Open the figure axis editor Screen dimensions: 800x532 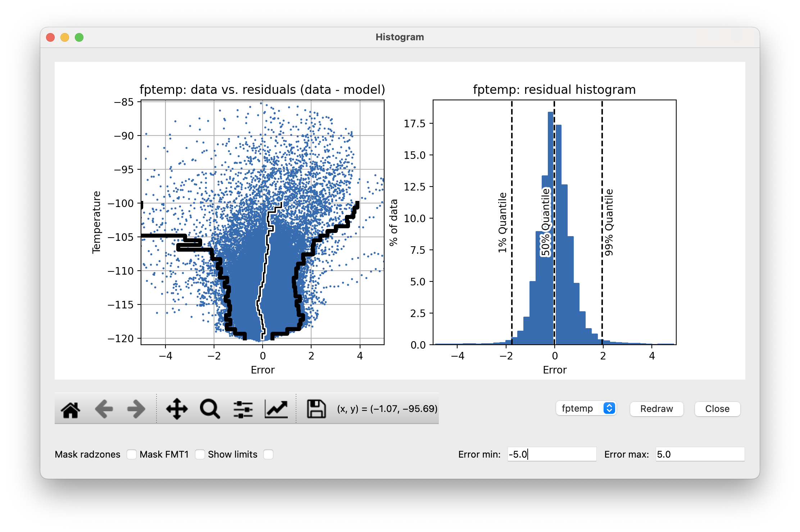(276, 409)
